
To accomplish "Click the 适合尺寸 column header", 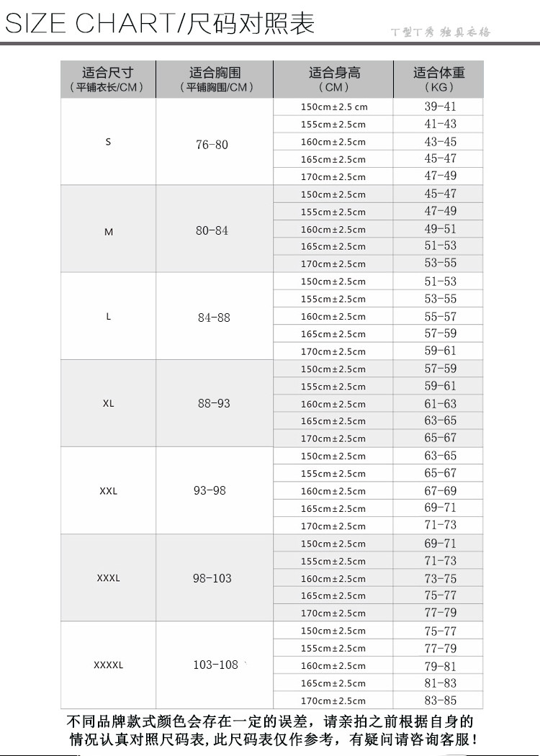I will click(108, 79).
